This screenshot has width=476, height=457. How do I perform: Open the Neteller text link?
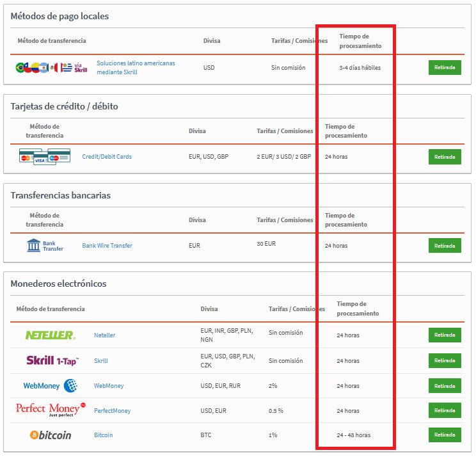(104, 335)
